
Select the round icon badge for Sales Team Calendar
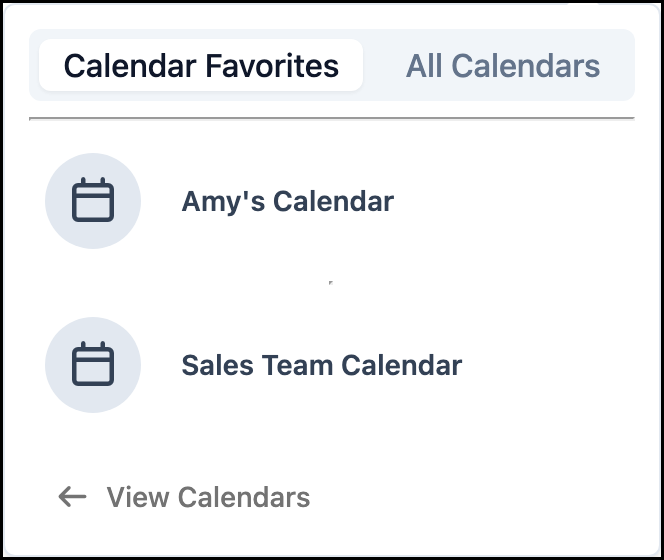click(93, 365)
